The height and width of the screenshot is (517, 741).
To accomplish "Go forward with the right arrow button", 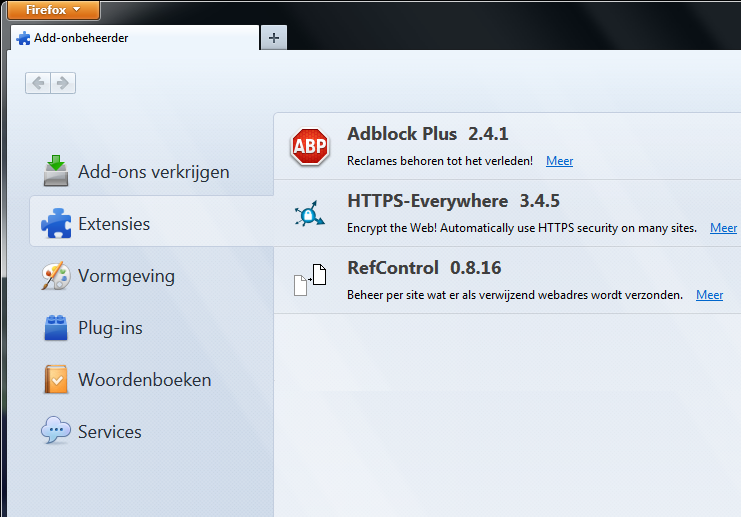I will (63, 83).
